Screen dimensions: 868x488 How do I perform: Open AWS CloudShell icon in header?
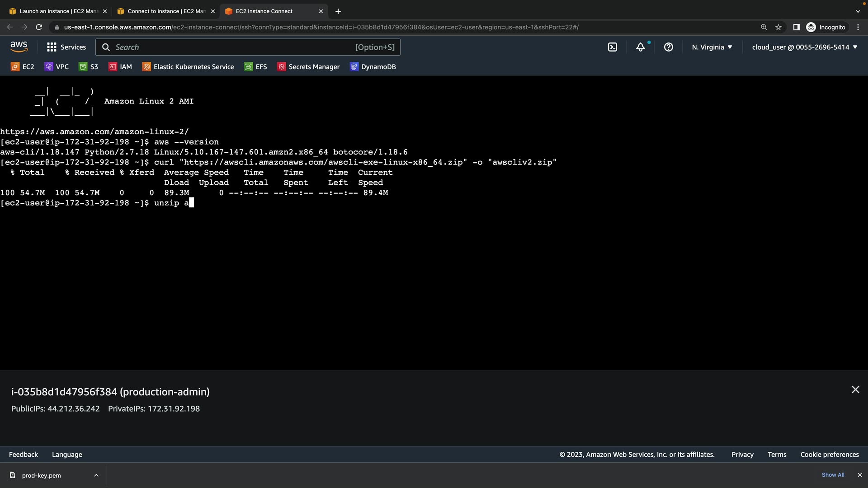coord(612,47)
